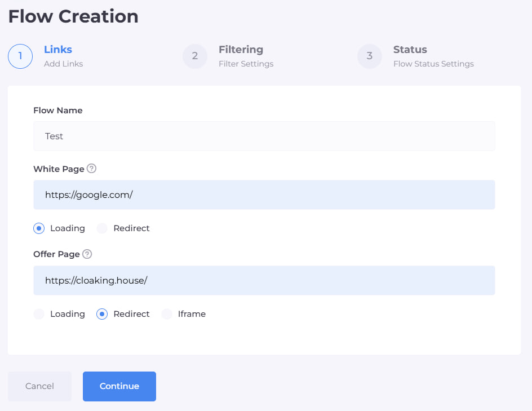The image size is (532, 411).
Task: Click the Flow Status Settings subtitle
Action: 433,64
